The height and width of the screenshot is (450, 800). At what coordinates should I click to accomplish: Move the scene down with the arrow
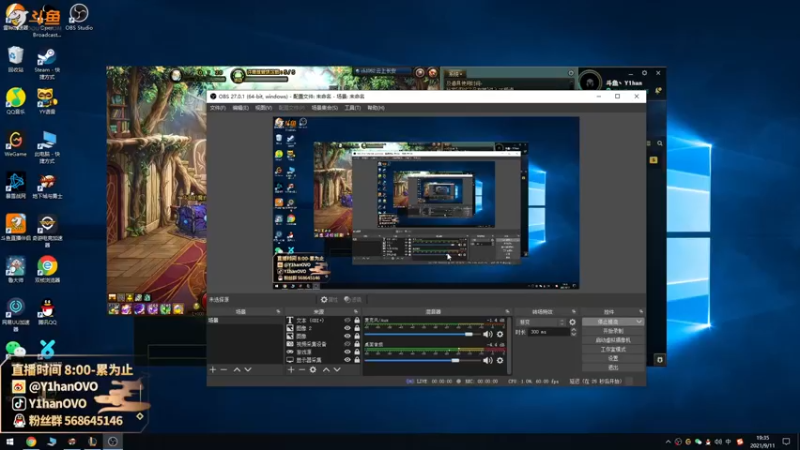[x=248, y=369]
